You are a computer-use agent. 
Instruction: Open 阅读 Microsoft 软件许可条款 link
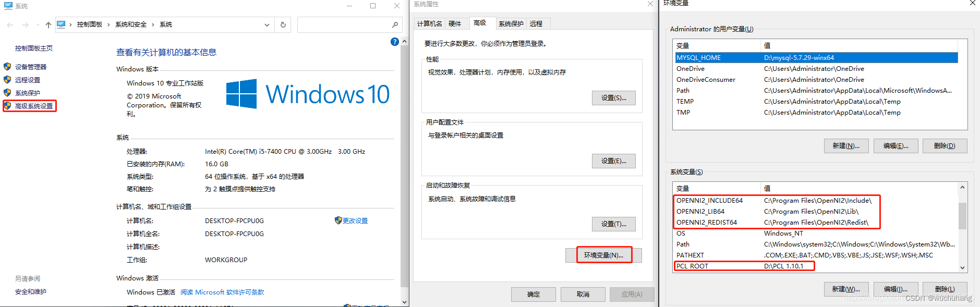pyautogui.click(x=222, y=292)
